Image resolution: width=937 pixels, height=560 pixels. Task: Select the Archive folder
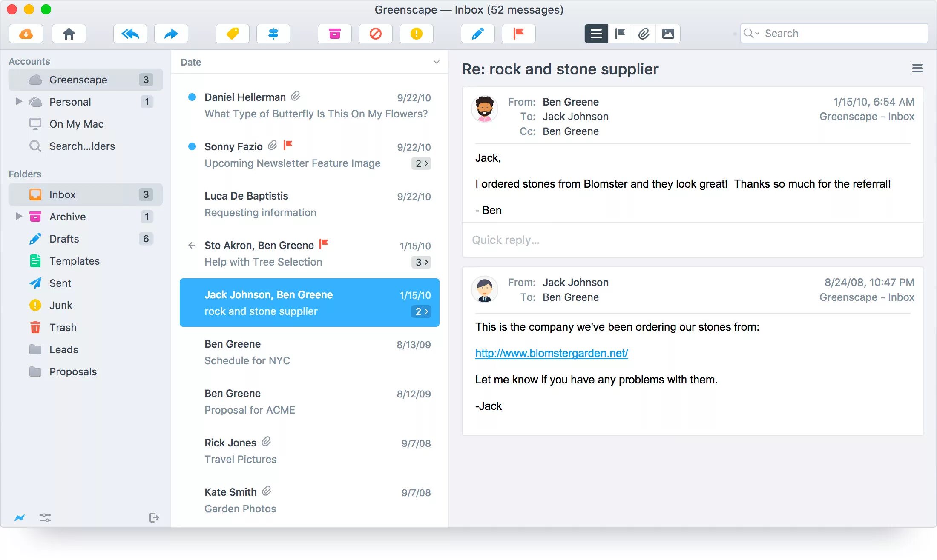pos(68,216)
